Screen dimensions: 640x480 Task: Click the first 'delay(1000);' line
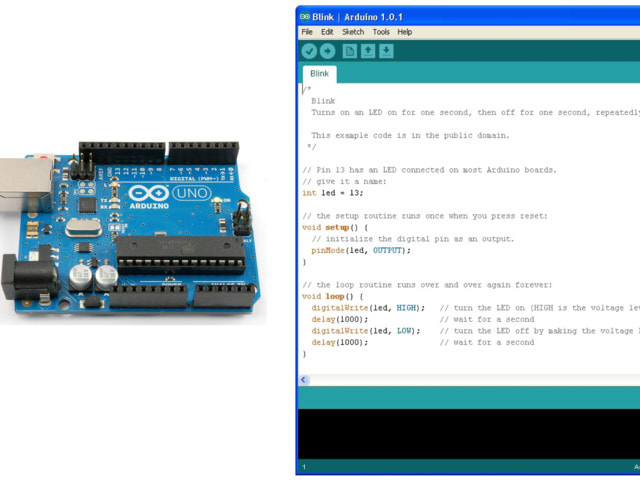[x=340, y=319]
